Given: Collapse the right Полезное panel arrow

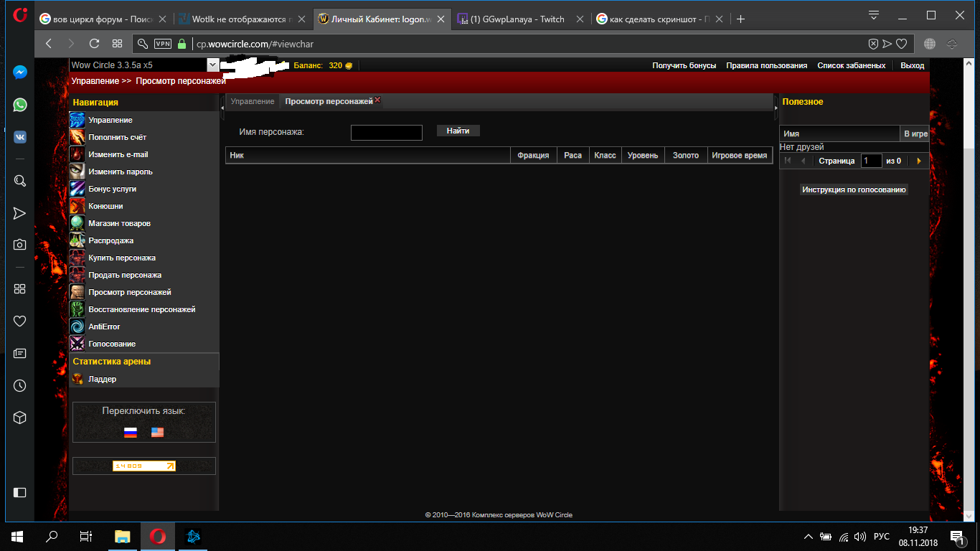Looking at the screenshot, I should (x=776, y=107).
